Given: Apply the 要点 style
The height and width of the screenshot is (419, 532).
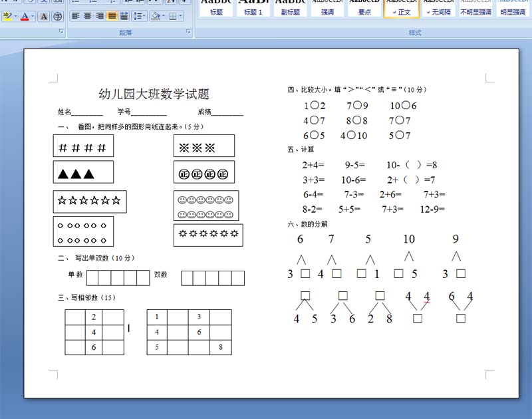Looking at the screenshot, I should (364, 7).
